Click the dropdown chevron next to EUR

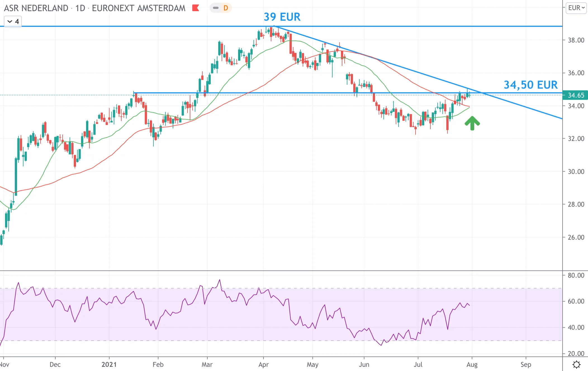click(x=583, y=8)
